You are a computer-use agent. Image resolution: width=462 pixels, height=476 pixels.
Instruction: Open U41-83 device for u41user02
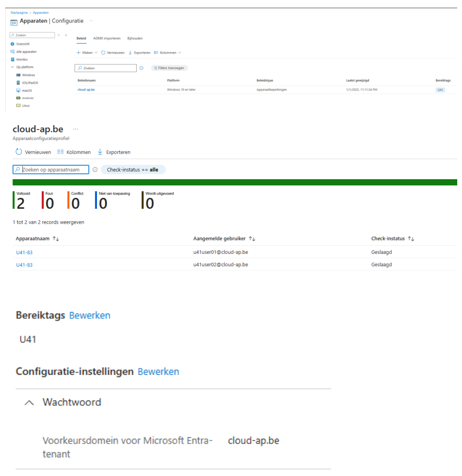point(24,265)
